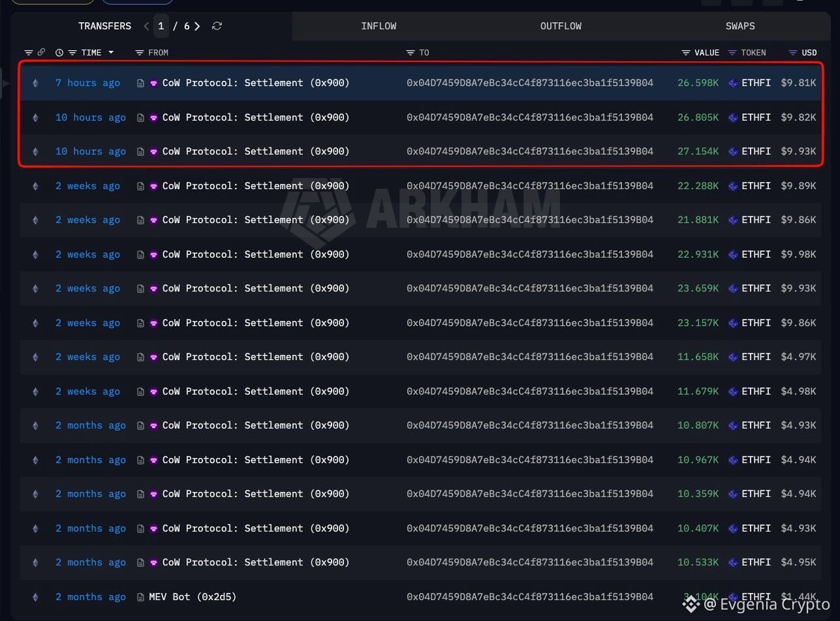Click the ETHFI token label in the 11.658K row
This screenshot has width=840, height=621.
[x=756, y=357]
